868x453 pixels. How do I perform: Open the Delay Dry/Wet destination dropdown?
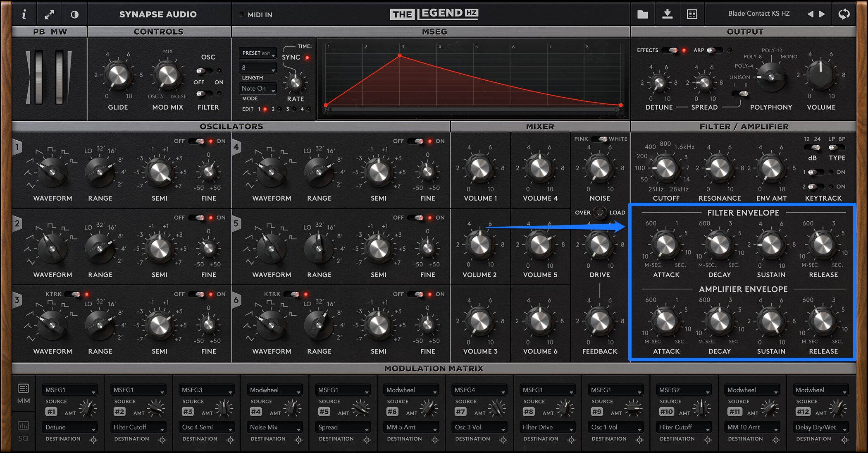coord(820,427)
